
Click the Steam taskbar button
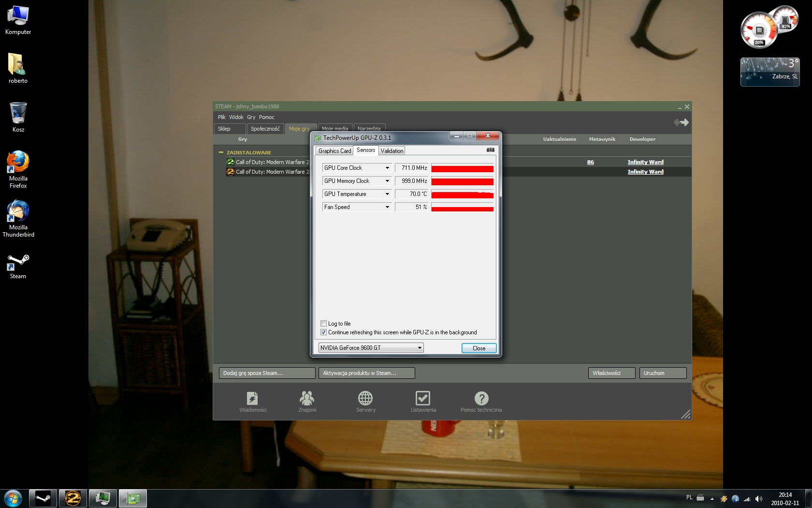(x=43, y=498)
